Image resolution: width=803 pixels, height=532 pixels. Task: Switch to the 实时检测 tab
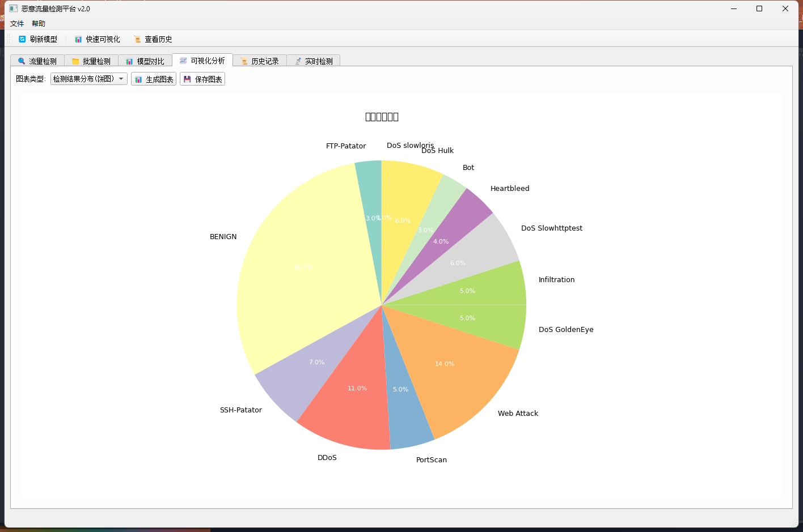tap(314, 61)
